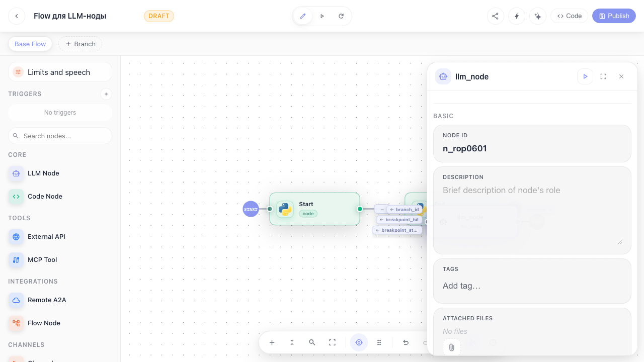Click the flow title Flow для LLM-ноды
Image resolution: width=644 pixels, height=362 pixels.
(x=70, y=16)
